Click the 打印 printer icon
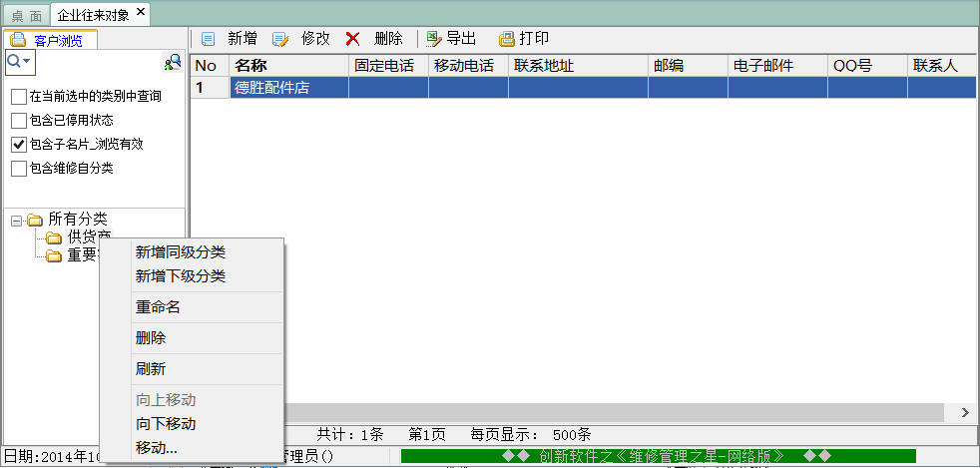 506,39
